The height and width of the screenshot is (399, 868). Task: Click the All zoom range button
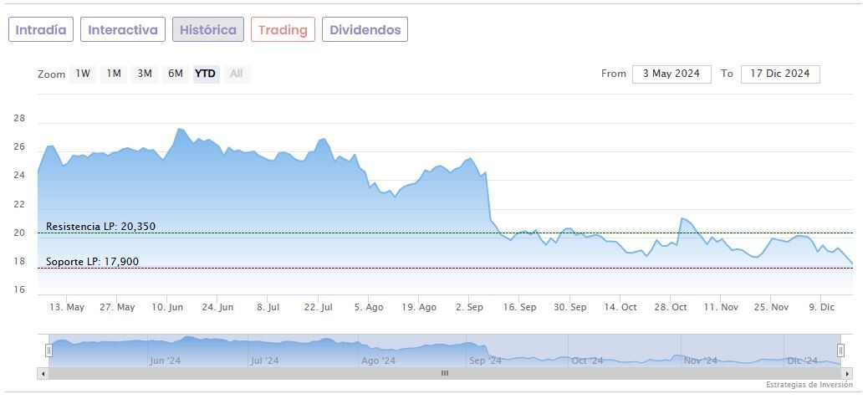237,74
